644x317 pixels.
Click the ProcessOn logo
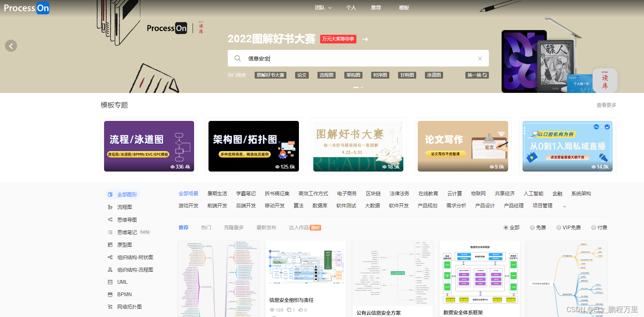coord(26,8)
